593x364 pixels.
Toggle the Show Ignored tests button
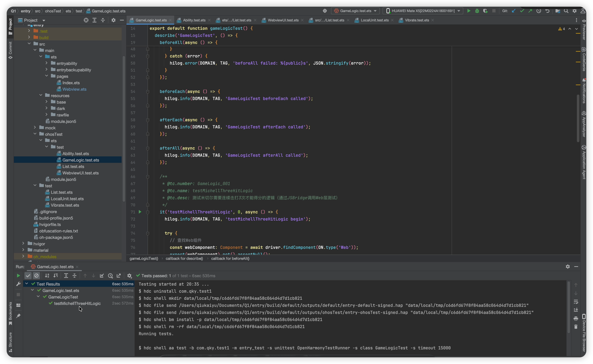pos(36,276)
